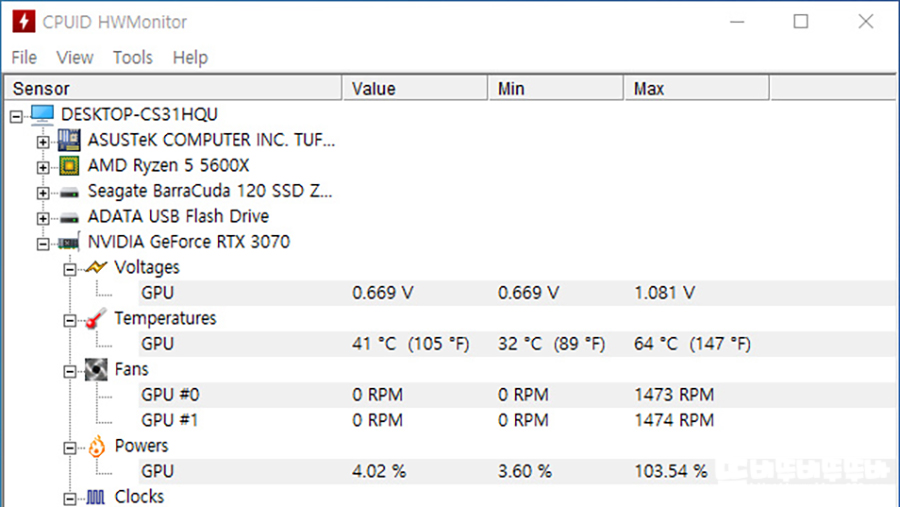Click the DESKTOP-CS31HQU computer monitor icon
The width and height of the screenshot is (900, 507).
tap(42, 114)
